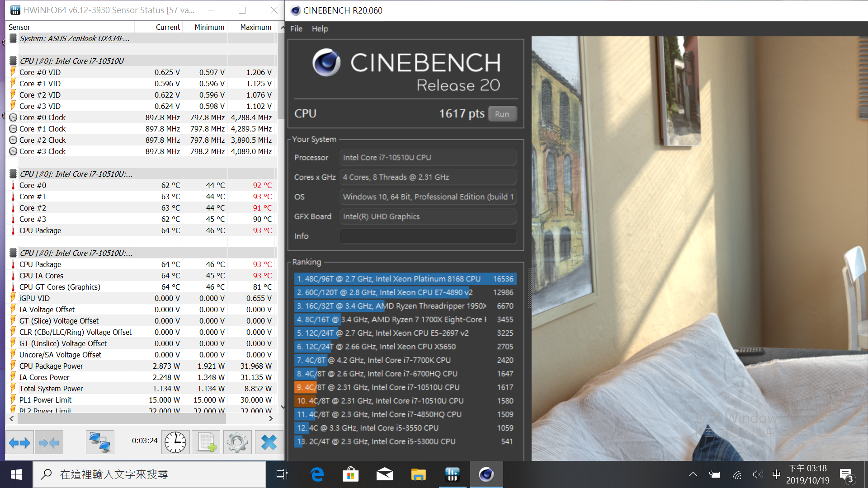868x488 pixels.
Task: Click the taskbar search box
Action: 149,474
